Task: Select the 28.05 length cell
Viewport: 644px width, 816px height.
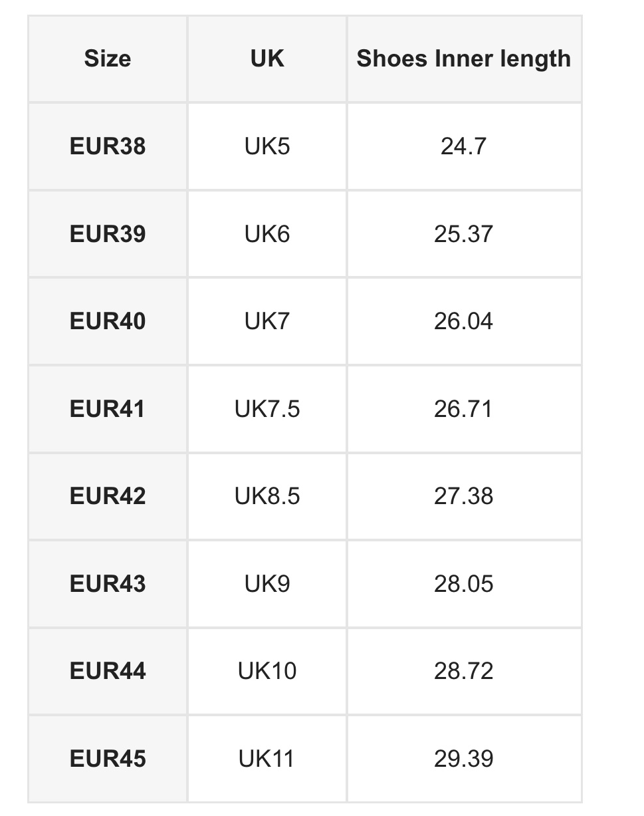Action: coord(463,584)
